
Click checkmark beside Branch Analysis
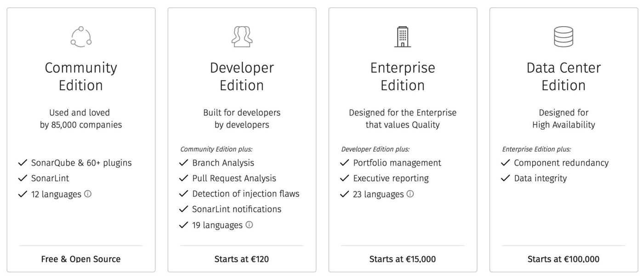[x=184, y=163]
